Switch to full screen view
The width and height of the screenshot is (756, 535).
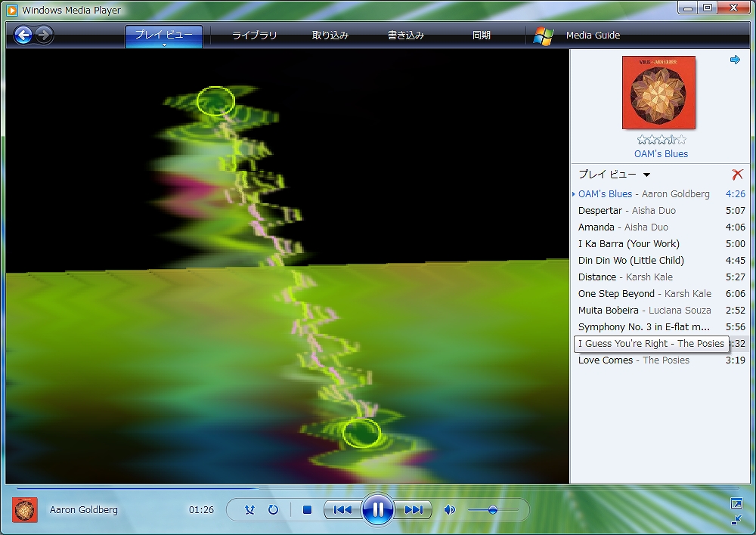[x=736, y=503]
